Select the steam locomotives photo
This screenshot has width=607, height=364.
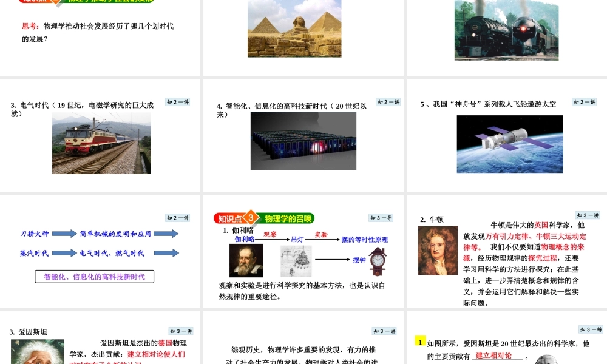pos(506,30)
